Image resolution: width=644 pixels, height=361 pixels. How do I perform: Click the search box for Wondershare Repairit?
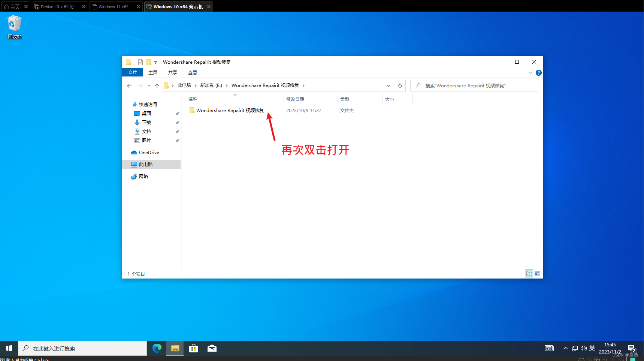point(474,86)
